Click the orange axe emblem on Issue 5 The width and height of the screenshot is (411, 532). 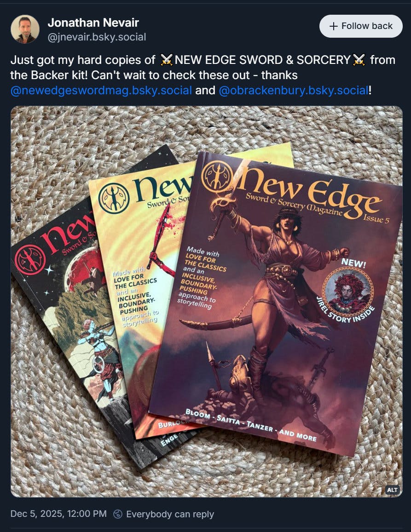pyautogui.click(x=217, y=177)
